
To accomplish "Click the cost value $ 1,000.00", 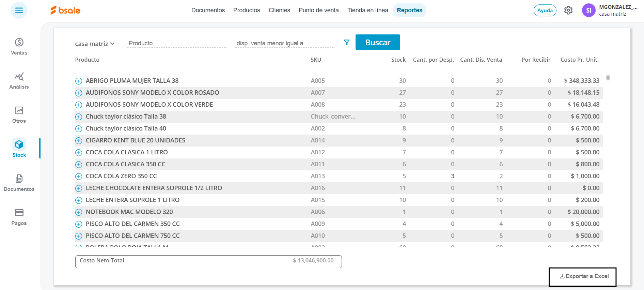I will (585, 176).
